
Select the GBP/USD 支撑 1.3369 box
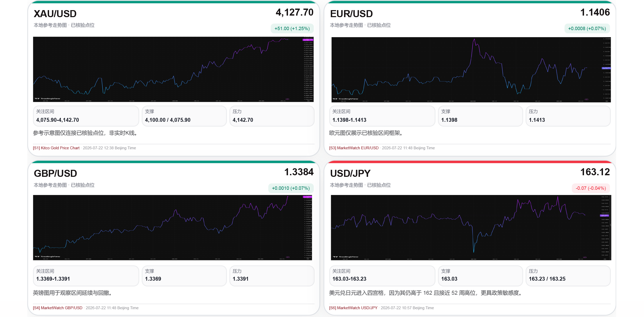pyautogui.click(x=184, y=276)
